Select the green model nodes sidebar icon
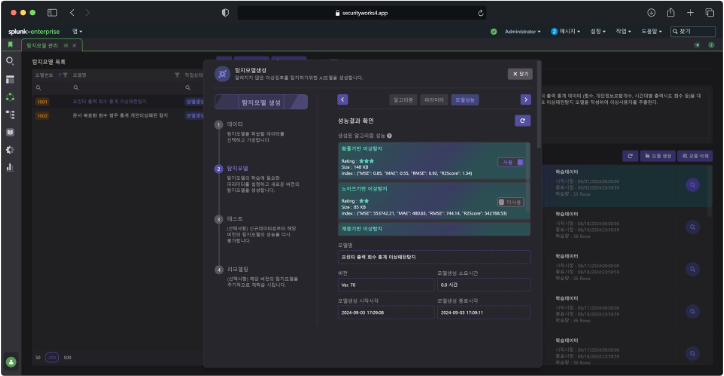The image size is (724, 376). pyautogui.click(x=10, y=97)
